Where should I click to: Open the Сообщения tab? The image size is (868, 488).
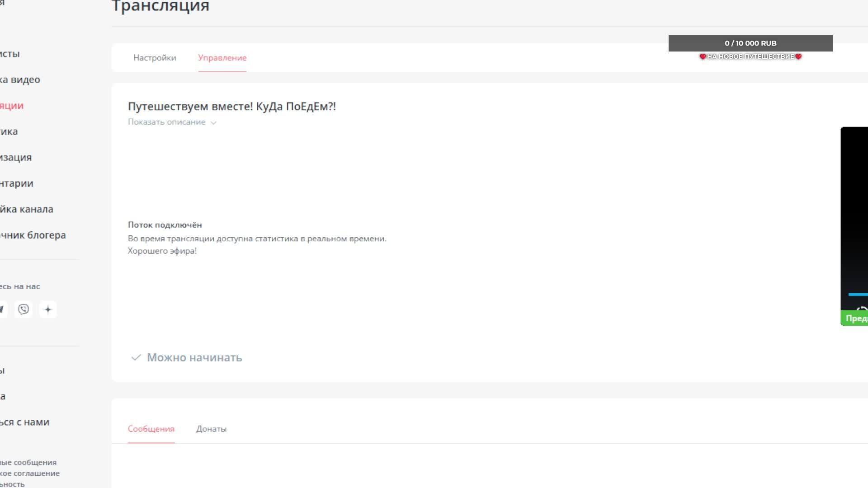[151, 429]
